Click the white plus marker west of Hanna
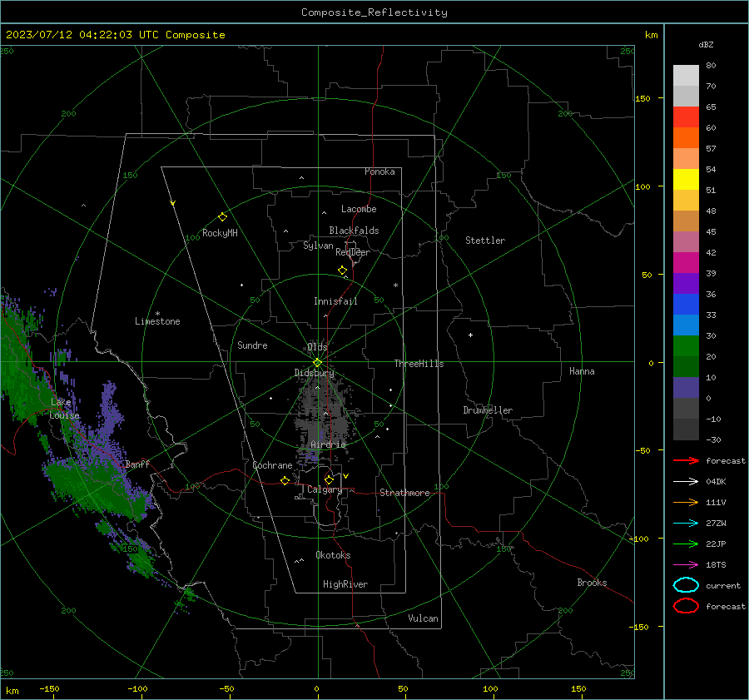Image resolution: width=749 pixels, height=700 pixels. (470, 335)
